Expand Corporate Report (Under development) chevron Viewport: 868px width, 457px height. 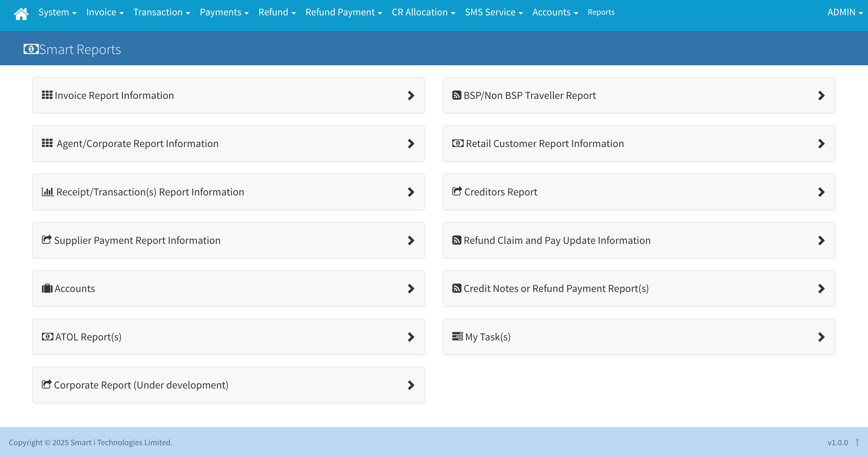click(411, 385)
